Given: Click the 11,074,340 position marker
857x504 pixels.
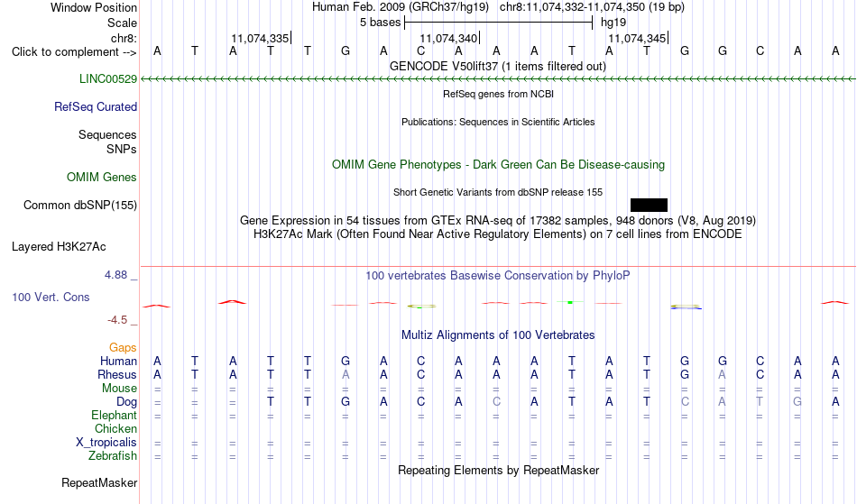Looking at the screenshot, I should [448, 38].
